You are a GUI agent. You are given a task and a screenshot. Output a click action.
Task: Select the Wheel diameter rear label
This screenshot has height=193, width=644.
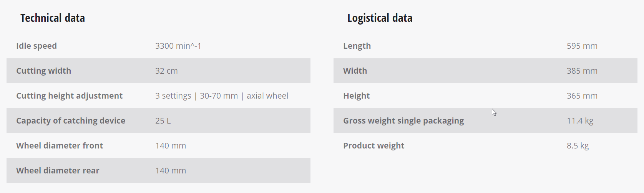tap(58, 171)
